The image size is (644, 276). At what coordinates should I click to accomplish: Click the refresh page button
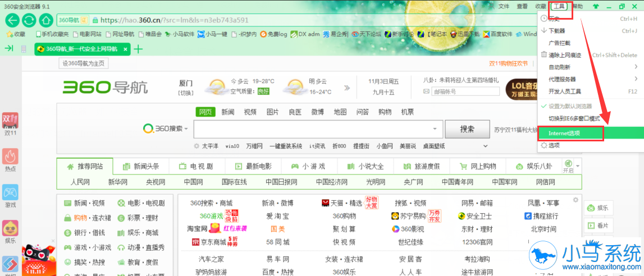click(30, 20)
